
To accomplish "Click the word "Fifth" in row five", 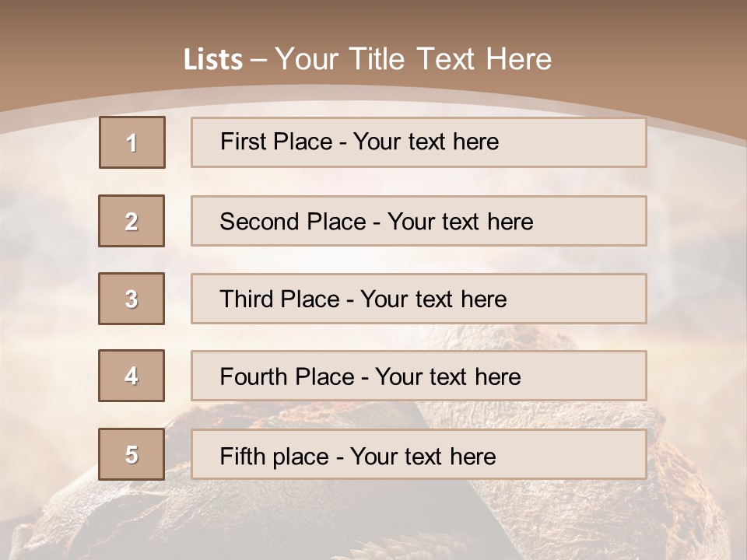I will pyautogui.click(x=242, y=456).
